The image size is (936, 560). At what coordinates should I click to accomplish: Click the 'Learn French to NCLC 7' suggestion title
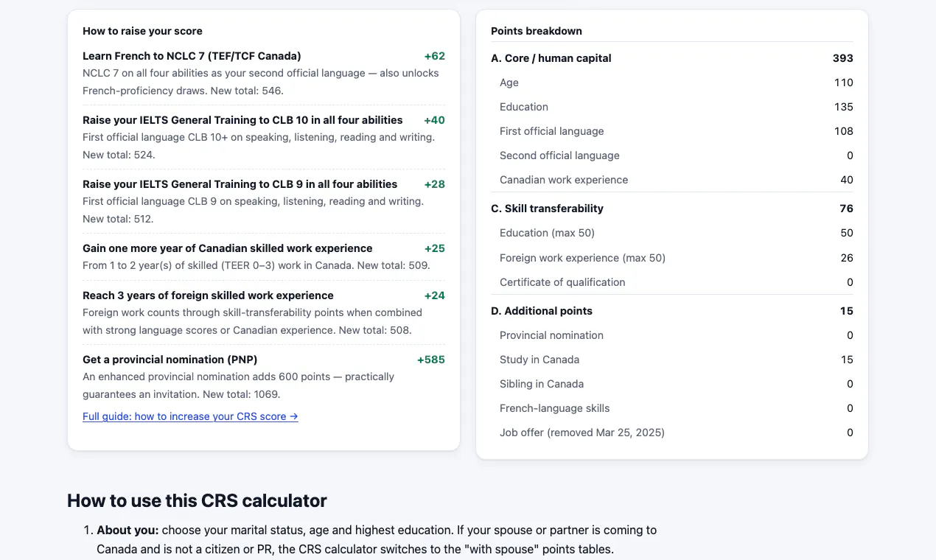(192, 56)
